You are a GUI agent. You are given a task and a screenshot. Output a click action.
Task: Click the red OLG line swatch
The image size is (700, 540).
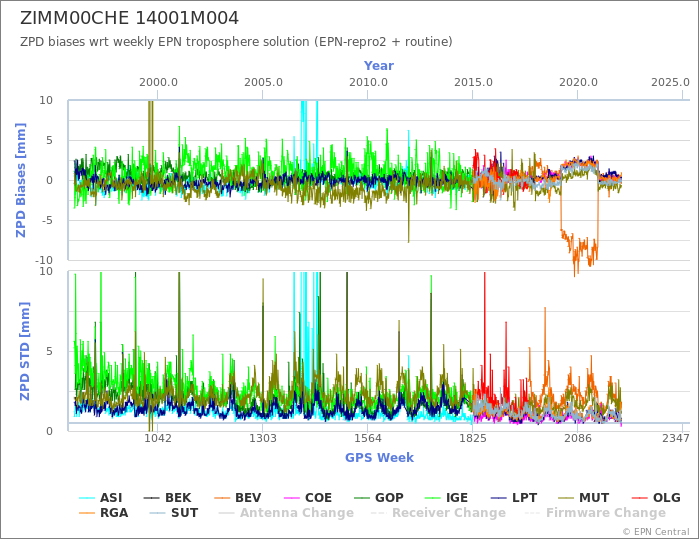640,498
